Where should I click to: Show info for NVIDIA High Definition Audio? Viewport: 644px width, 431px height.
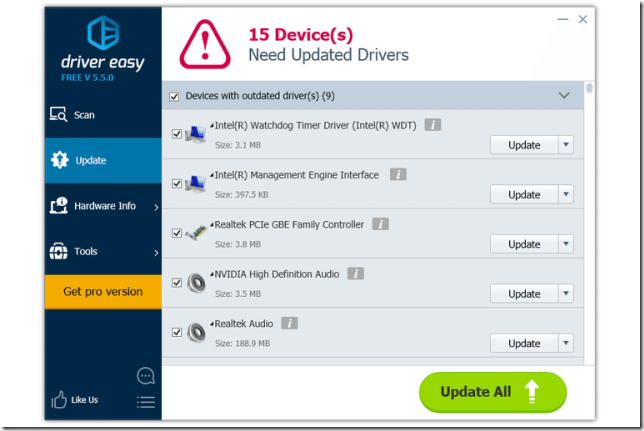click(356, 274)
